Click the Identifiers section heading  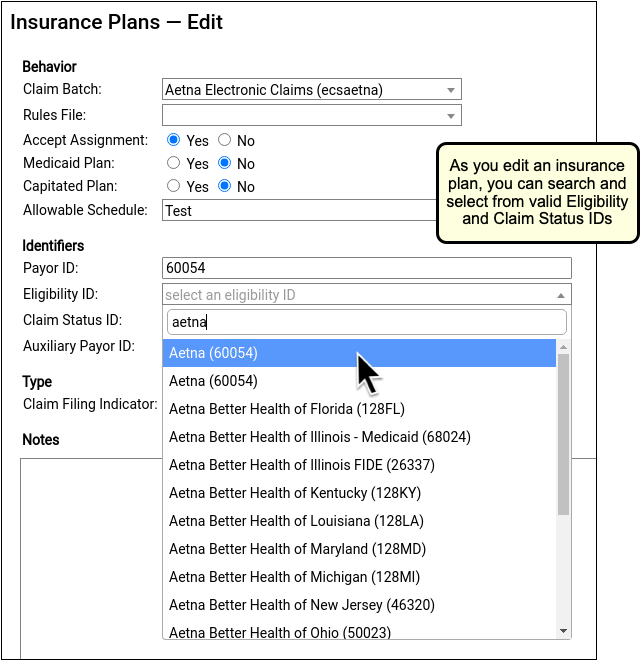point(53,245)
